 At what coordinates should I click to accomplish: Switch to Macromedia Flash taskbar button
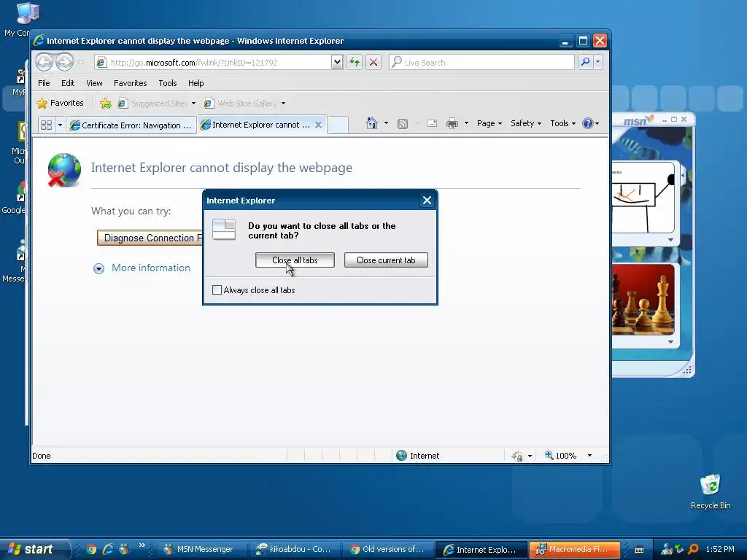pos(575,549)
